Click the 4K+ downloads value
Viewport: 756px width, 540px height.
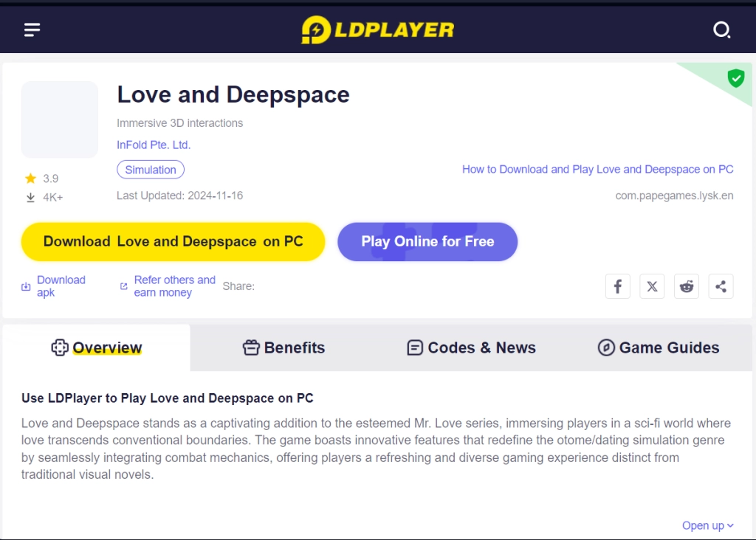coord(53,198)
